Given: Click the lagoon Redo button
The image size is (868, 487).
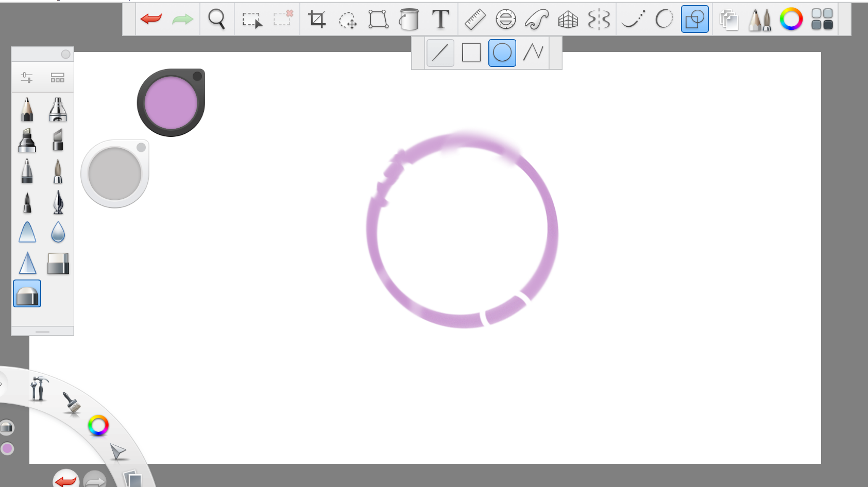Looking at the screenshot, I should pyautogui.click(x=95, y=480).
